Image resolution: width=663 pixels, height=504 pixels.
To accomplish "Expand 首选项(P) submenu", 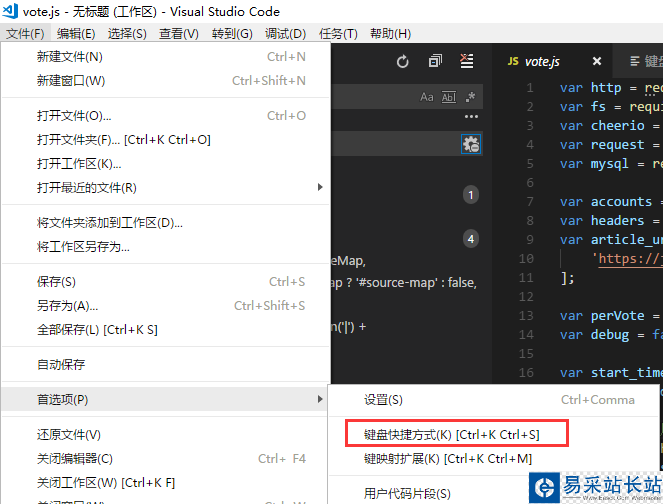I will click(165, 399).
